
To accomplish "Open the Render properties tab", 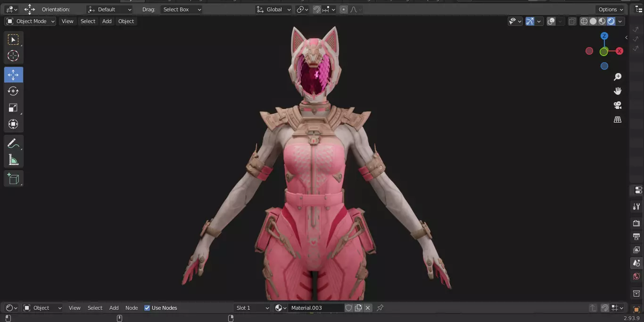I will [636, 223].
